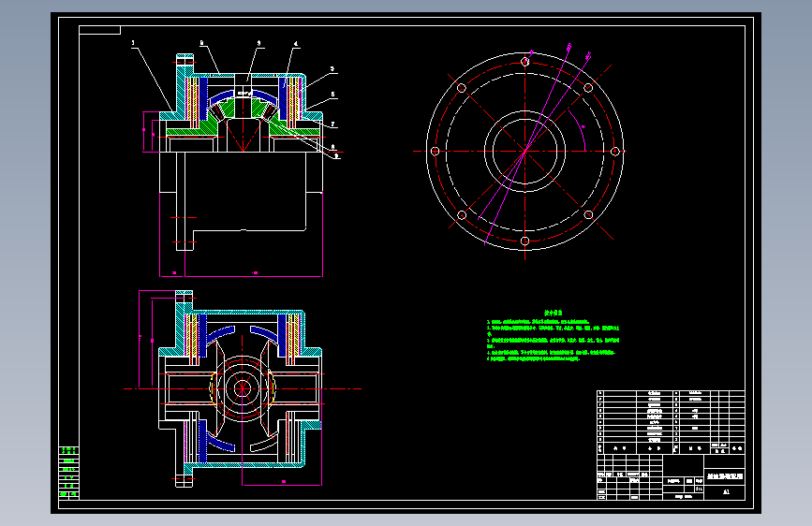
Task: Click the bevel gear center in bottom view
Action: [243, 388]
